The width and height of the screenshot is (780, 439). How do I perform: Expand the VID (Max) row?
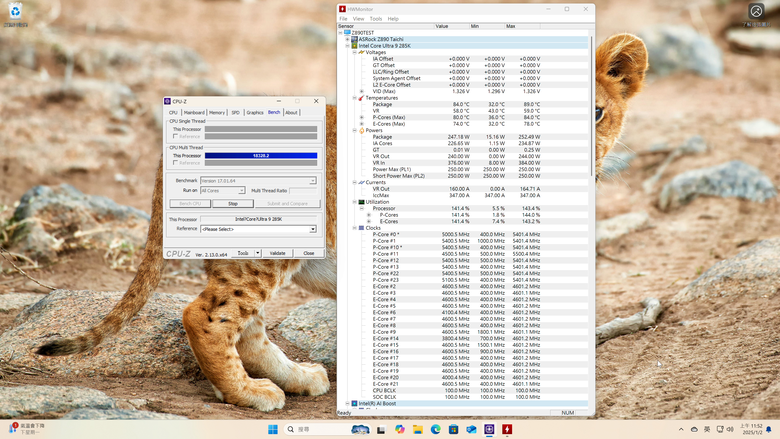362,91
